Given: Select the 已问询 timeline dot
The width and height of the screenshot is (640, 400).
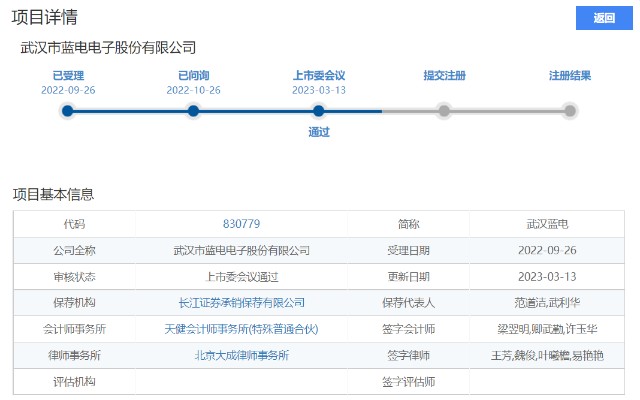Looking at the screenshot, I should [193, 111].
